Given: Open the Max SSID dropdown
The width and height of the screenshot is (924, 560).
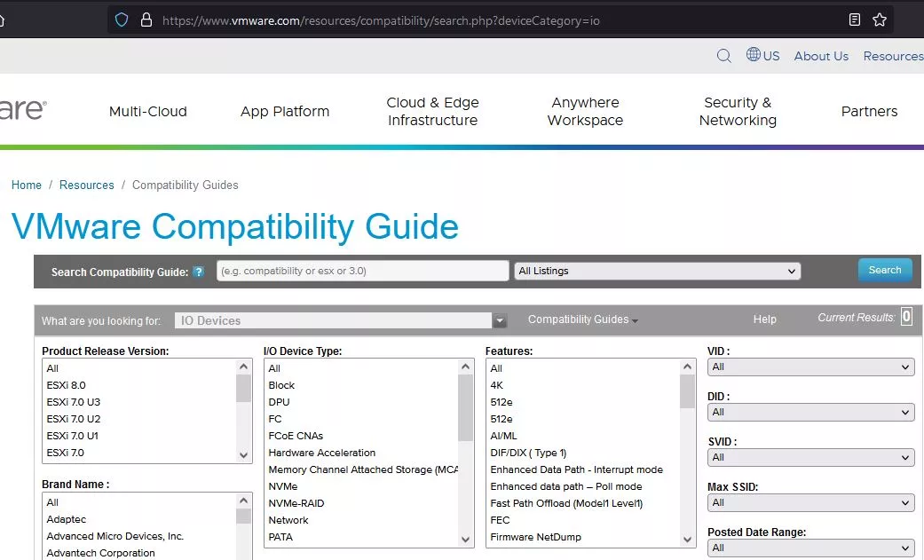Looking at the screenshot, I should (x=811, y=503).
